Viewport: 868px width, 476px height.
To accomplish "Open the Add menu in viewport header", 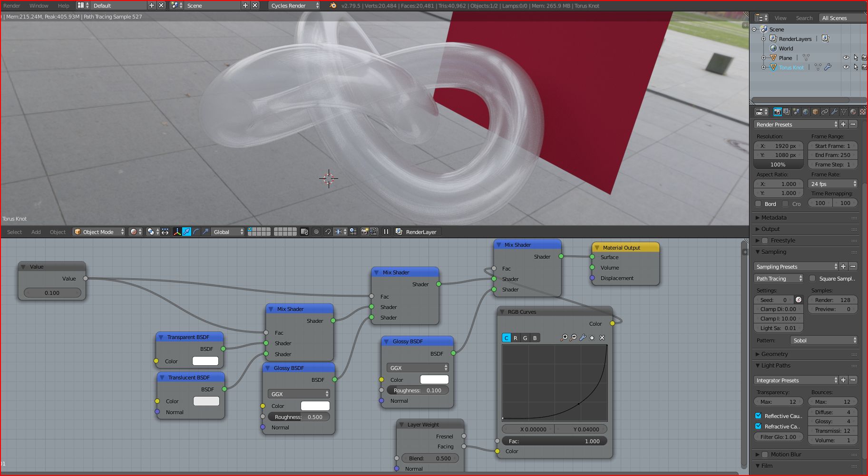I will (x=36, y=232).
